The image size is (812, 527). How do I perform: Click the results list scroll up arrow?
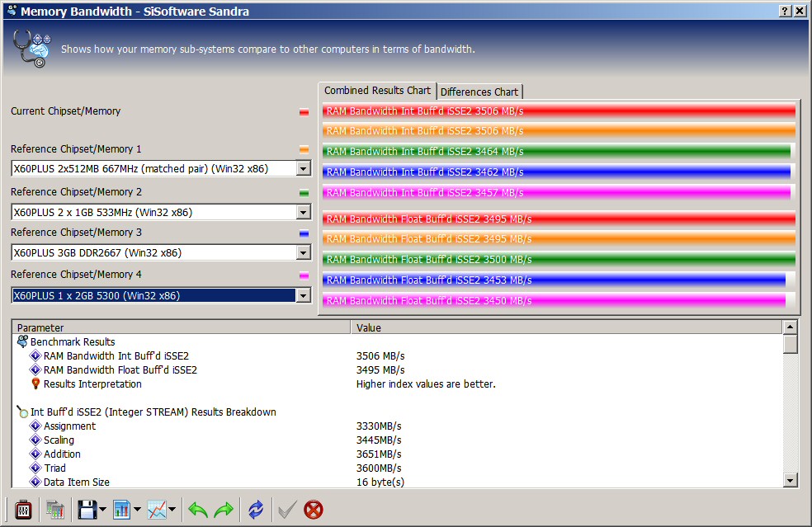[x=790, y=327]
